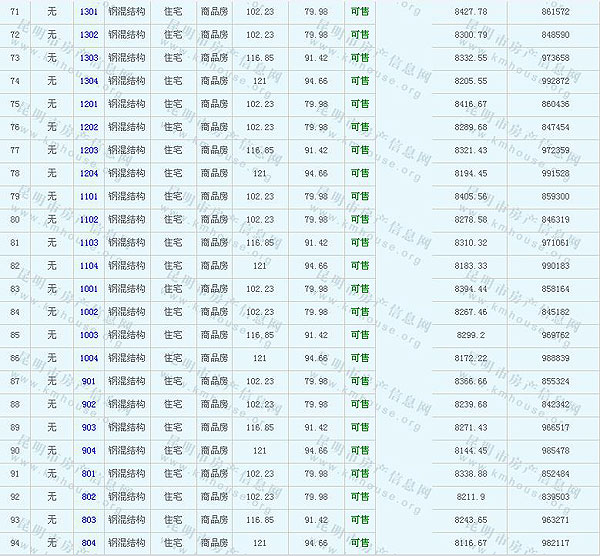Open room 1301 link

click(89, 11)
